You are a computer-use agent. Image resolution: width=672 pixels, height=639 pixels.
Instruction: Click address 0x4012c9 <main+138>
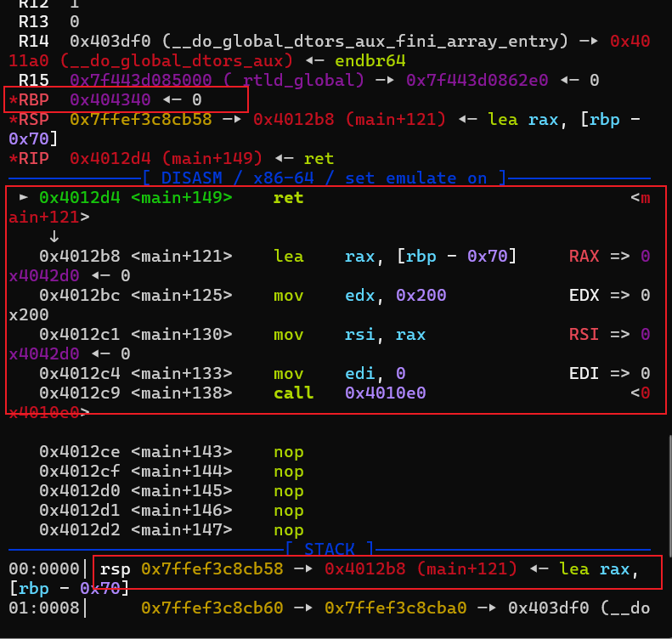click(135, 393)
